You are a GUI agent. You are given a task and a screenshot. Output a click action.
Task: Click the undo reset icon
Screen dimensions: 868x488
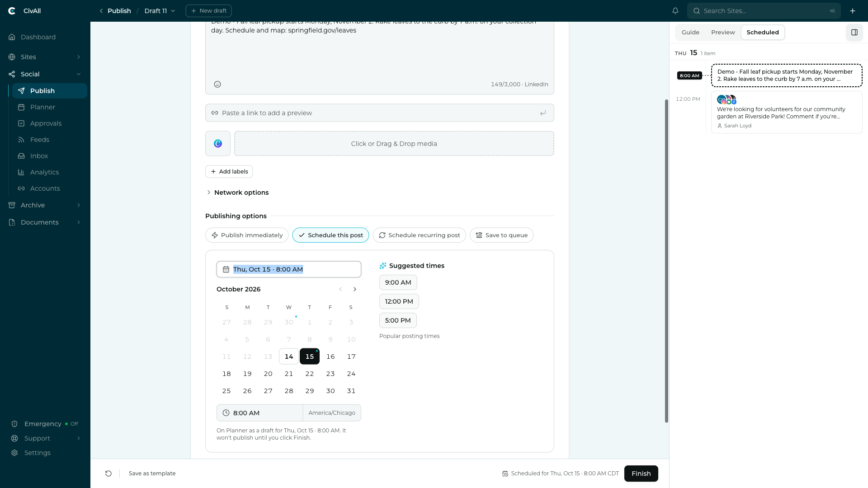tap(108, 474)
